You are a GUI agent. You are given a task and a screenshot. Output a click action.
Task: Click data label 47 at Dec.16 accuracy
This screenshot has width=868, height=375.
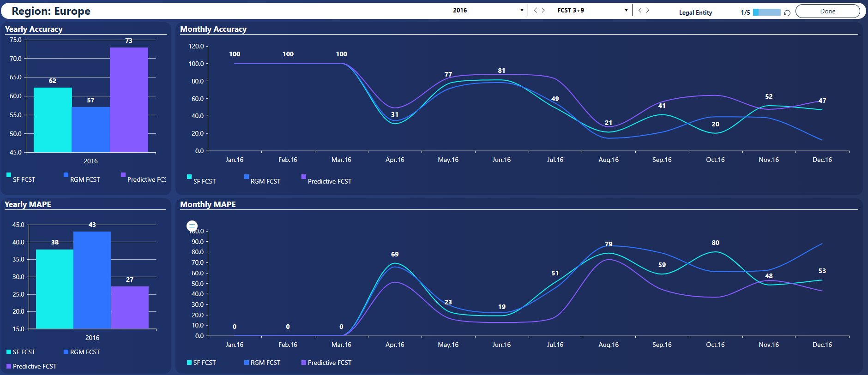(822, 101)
